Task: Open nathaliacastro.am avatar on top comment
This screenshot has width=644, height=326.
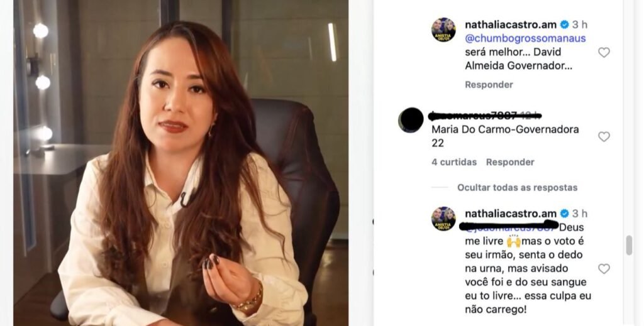Action: tap(443, 30)
